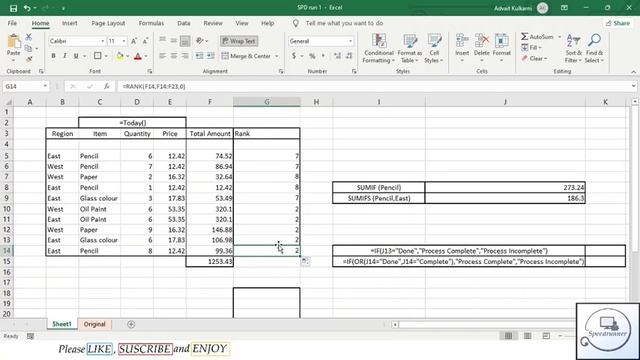
Task: Toggle Wrap Text button
Action: [x=239, y=41]
